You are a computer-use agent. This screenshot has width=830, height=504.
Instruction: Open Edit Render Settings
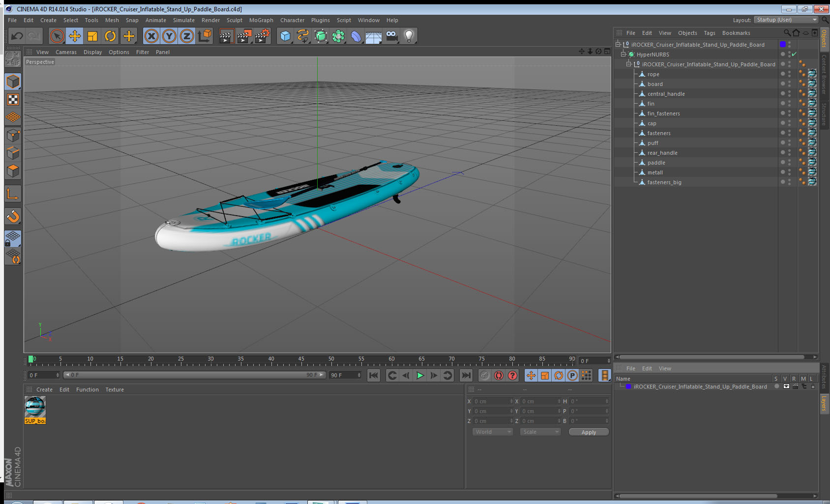263,36
